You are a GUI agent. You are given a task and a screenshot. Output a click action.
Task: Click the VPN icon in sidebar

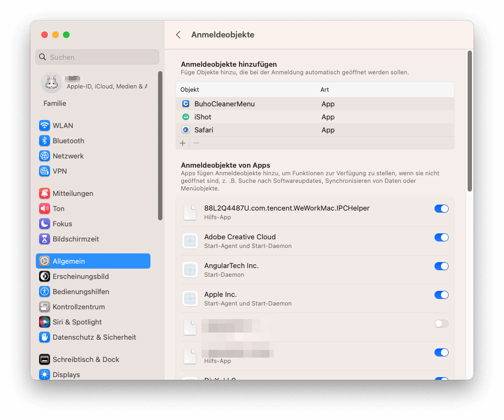click(x=45, y=171)
